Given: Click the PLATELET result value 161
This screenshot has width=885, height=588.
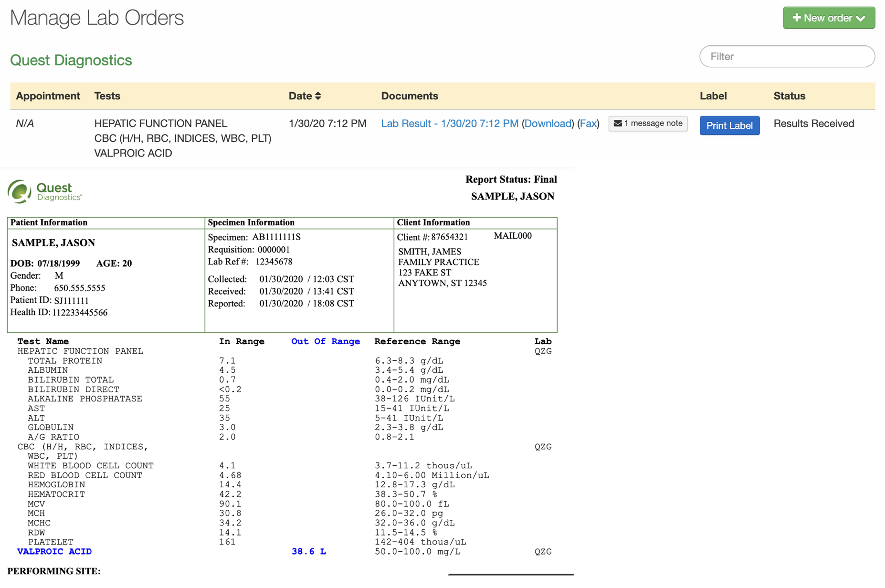Looking at the screenshot, I should (227, 542).
